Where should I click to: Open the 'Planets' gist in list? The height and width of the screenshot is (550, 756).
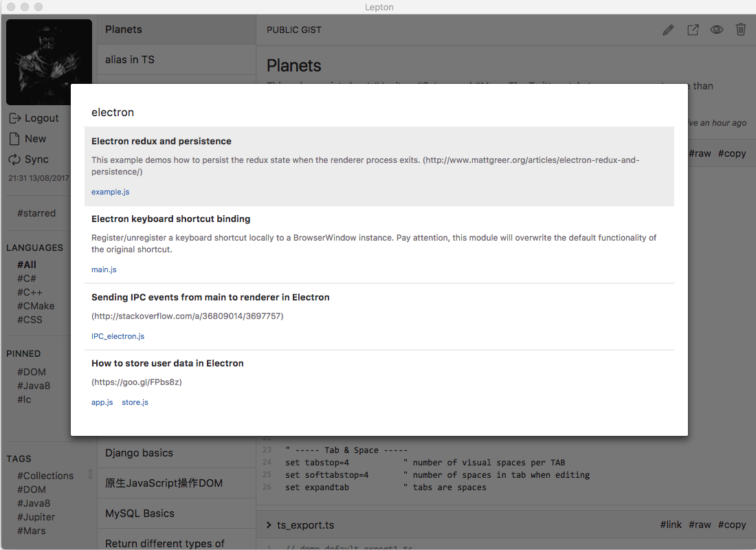point(177,30)
